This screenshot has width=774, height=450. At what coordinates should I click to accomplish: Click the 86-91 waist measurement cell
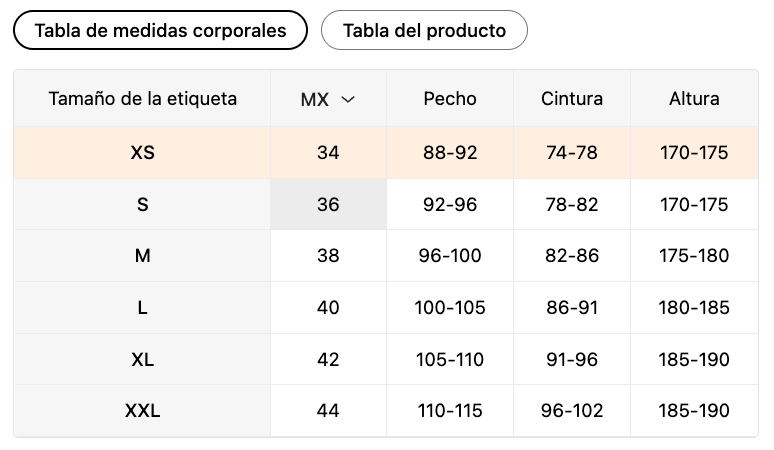tap(572, 307)
